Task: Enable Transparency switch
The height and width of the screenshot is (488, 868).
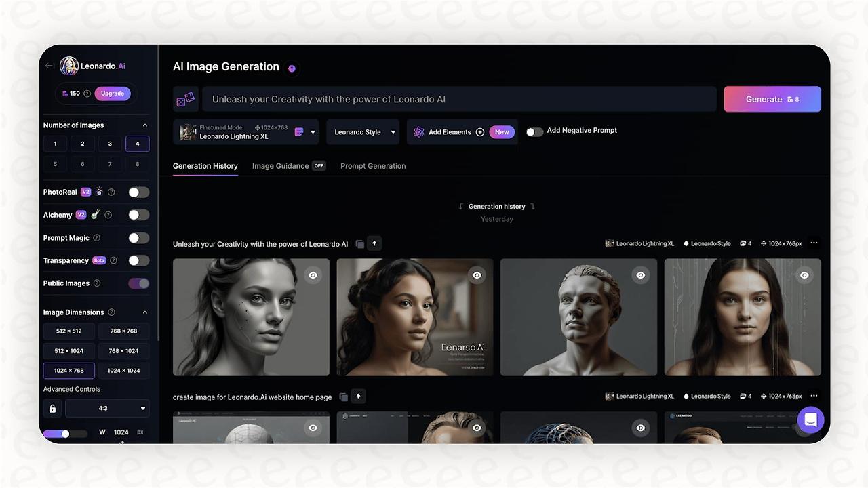Action: [x=138, y=260]
